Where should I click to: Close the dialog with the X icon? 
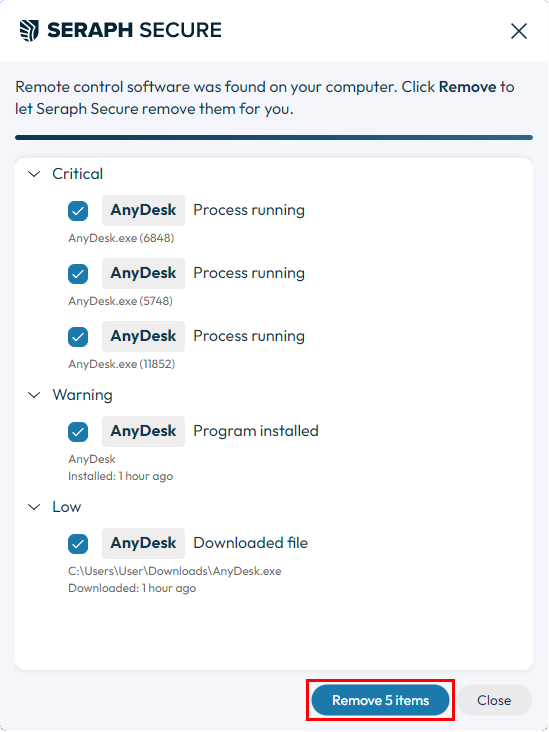(519, 31)
